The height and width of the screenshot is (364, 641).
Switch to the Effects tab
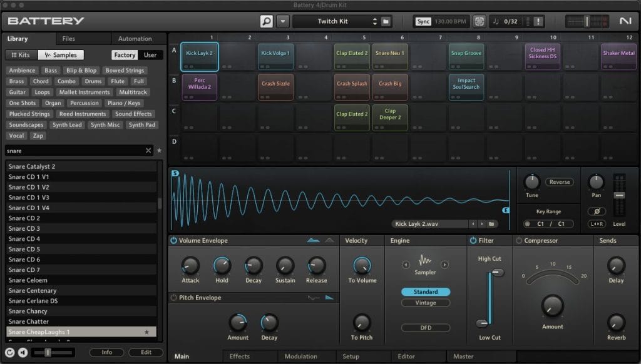[x=239, y=356]
